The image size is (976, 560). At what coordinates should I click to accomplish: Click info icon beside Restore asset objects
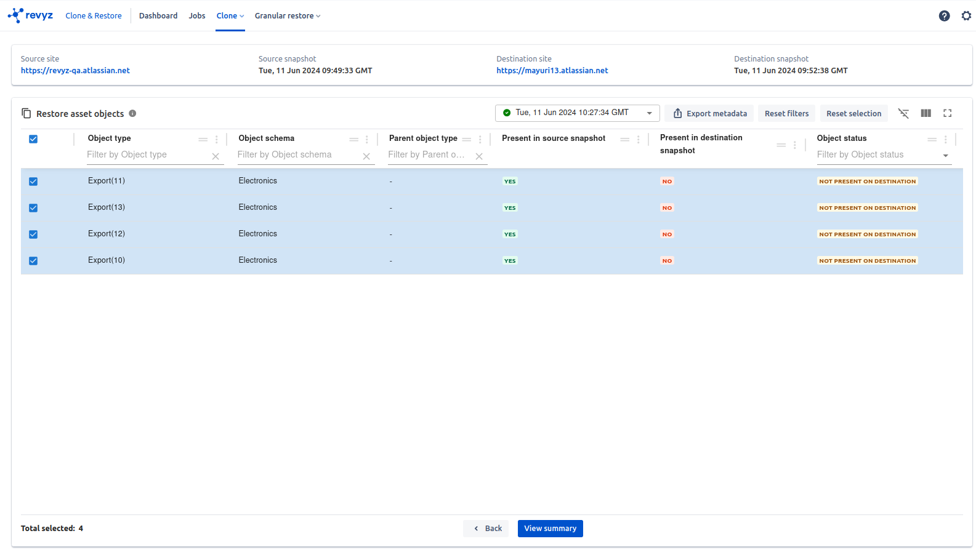(132, 113)
